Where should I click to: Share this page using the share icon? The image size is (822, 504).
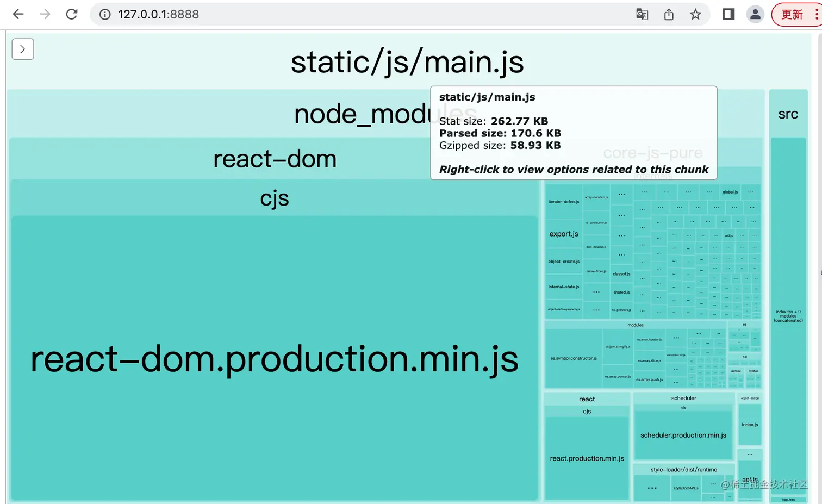[669, 14]
